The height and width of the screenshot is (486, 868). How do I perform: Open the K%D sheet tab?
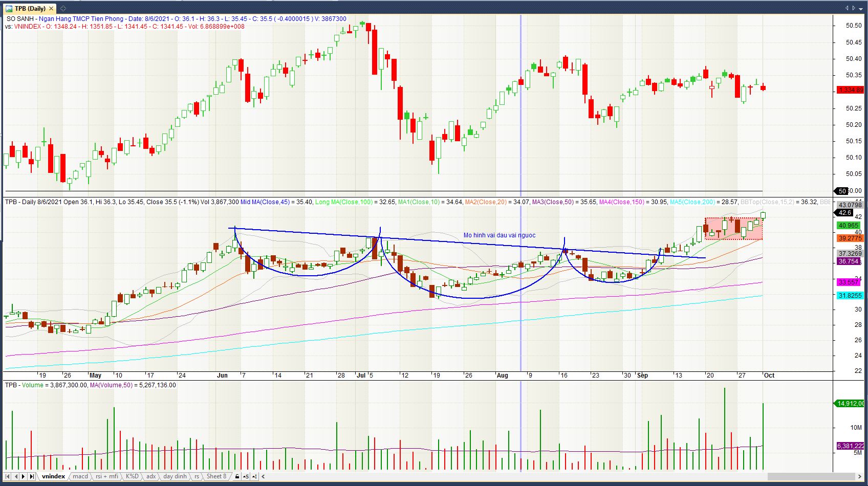point(132,476)
